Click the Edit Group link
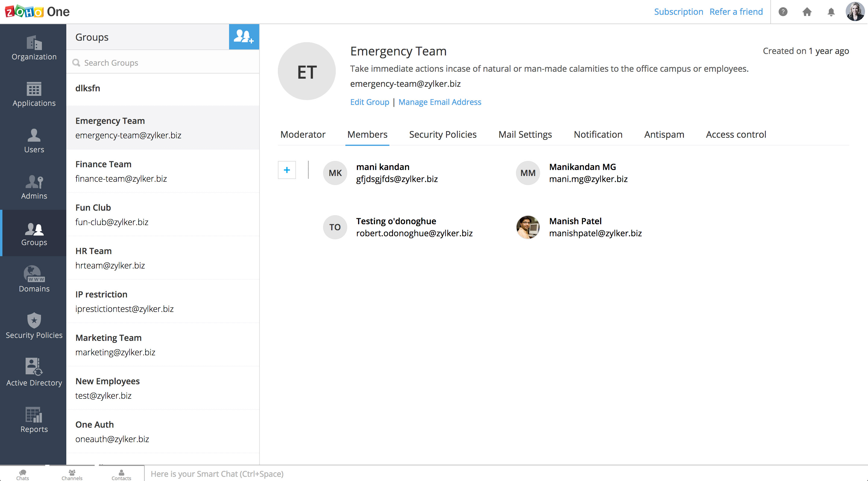Viewport: 868px width, 481px height. 369,102
